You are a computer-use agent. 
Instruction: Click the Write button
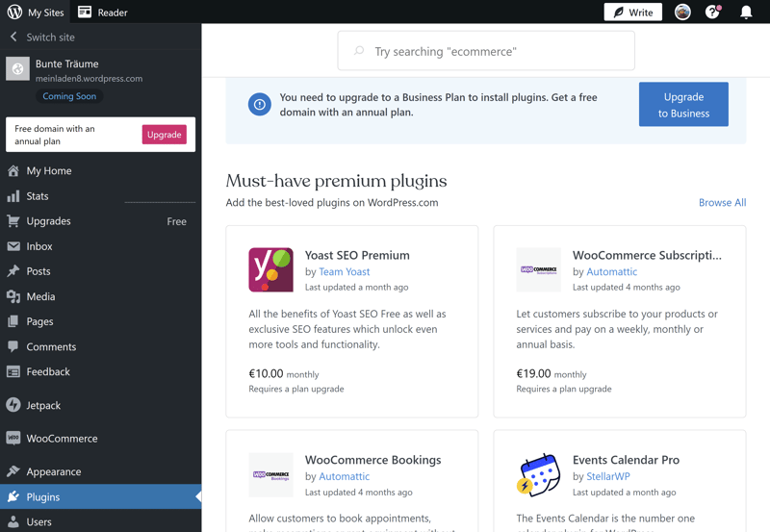tap(632, 12)
